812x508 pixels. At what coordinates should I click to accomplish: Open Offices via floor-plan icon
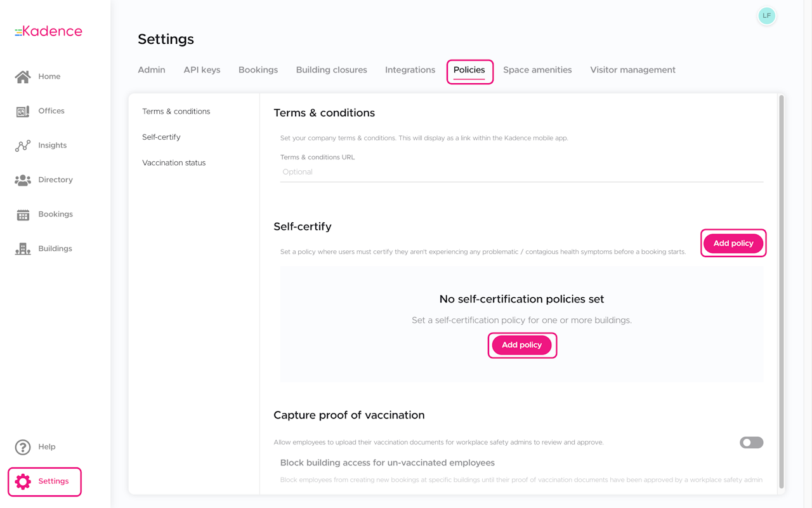(x=23, y=111)
